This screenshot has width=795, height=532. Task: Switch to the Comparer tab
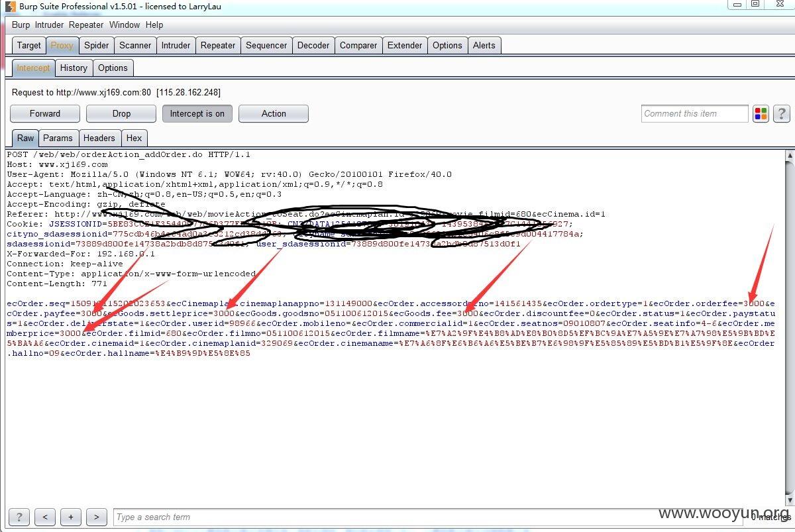coord(358,45)
